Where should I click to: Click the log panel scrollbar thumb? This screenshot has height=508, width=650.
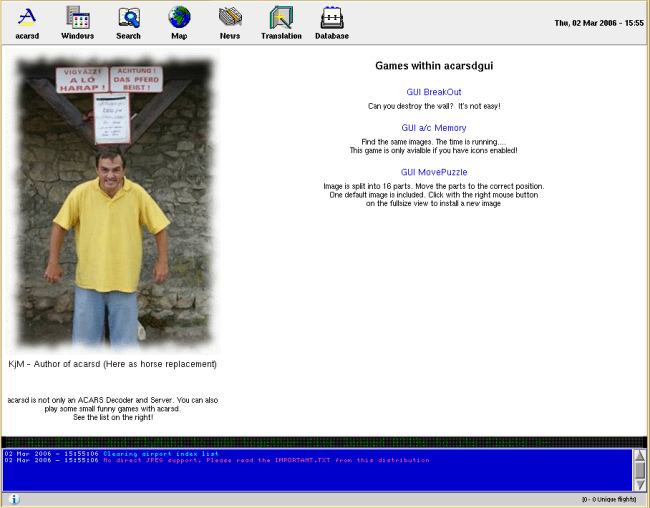pos(640,470)
